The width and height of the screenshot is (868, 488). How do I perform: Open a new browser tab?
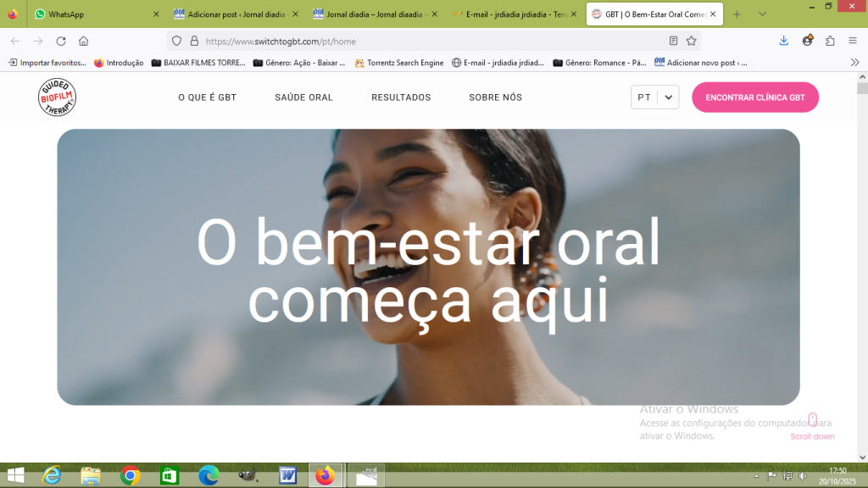pyautogui.click(x=737, y=14)
